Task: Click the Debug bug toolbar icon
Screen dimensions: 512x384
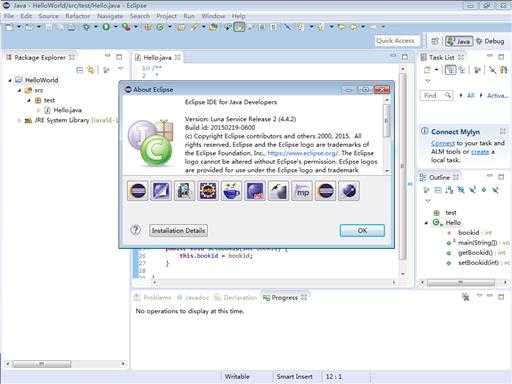Action: coord(86,27)
